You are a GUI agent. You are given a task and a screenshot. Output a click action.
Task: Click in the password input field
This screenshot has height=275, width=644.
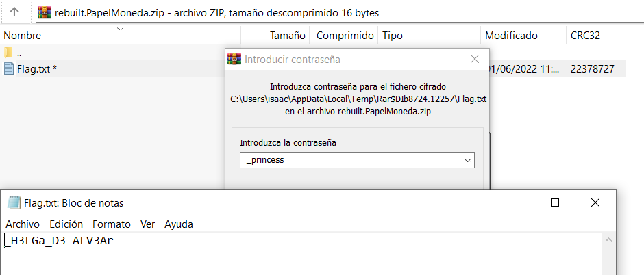(x=349, y=160)
